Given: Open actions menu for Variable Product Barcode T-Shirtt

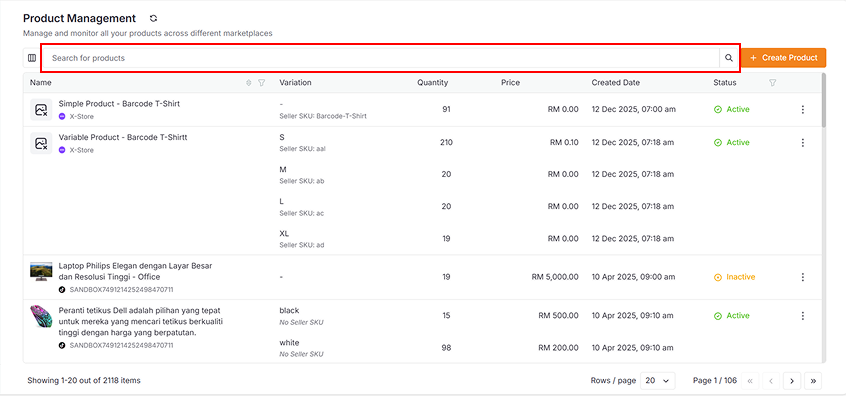Looking at the screenshot, I should click(802, 142).
